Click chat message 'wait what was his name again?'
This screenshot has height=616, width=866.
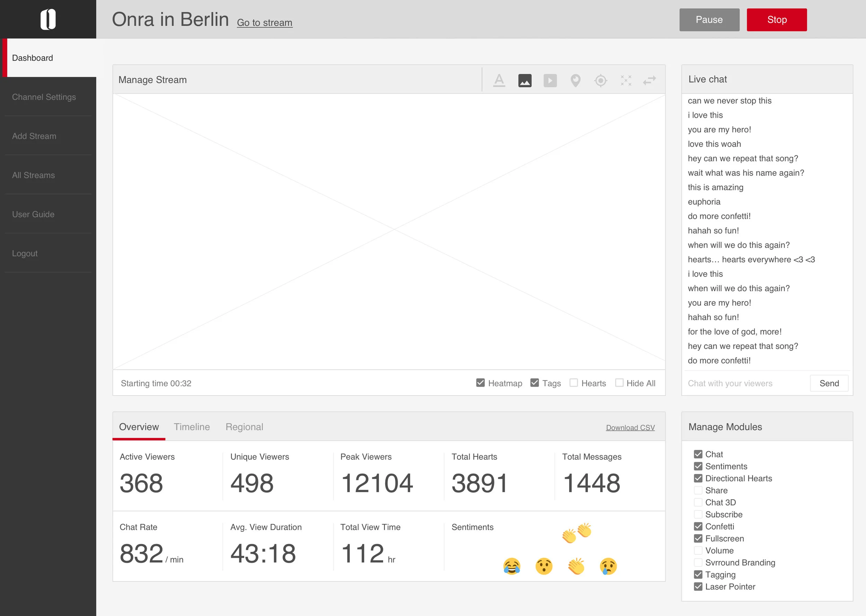pyautogui.click(x=746, y=173)
